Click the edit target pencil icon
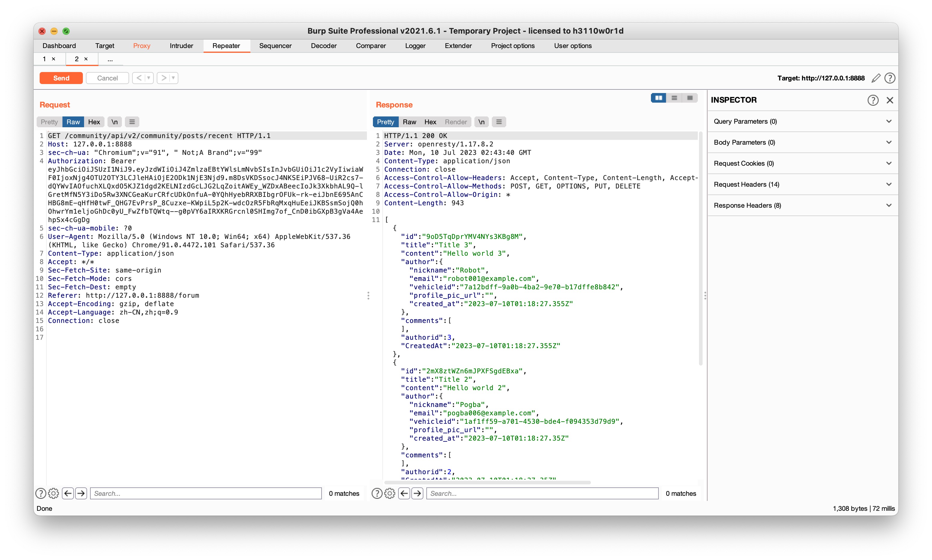This screenshot has height=560, width=932. (876, 78)
